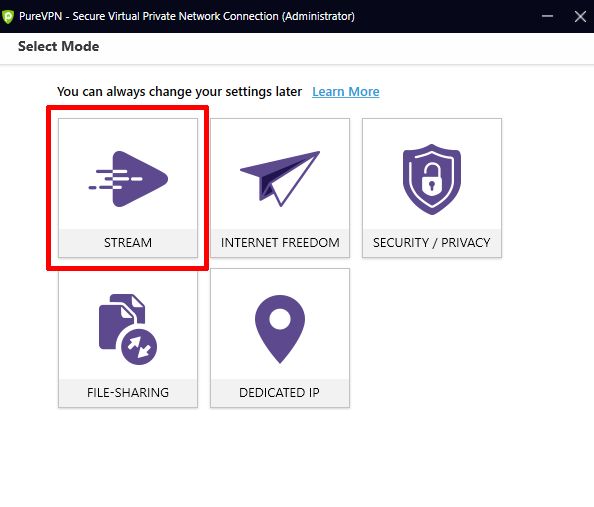594x507 pixels.
Task: Select the Stream play arrow icon
Action: [x=128, y=179]
